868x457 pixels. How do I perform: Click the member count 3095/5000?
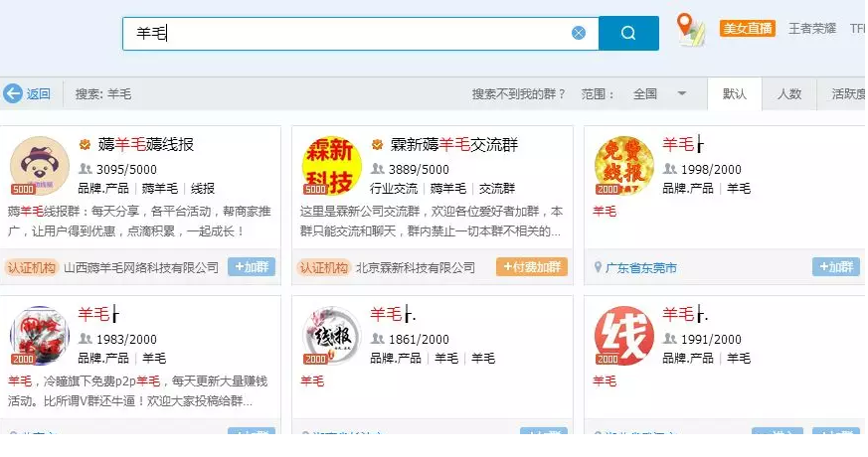coord(126,169)
